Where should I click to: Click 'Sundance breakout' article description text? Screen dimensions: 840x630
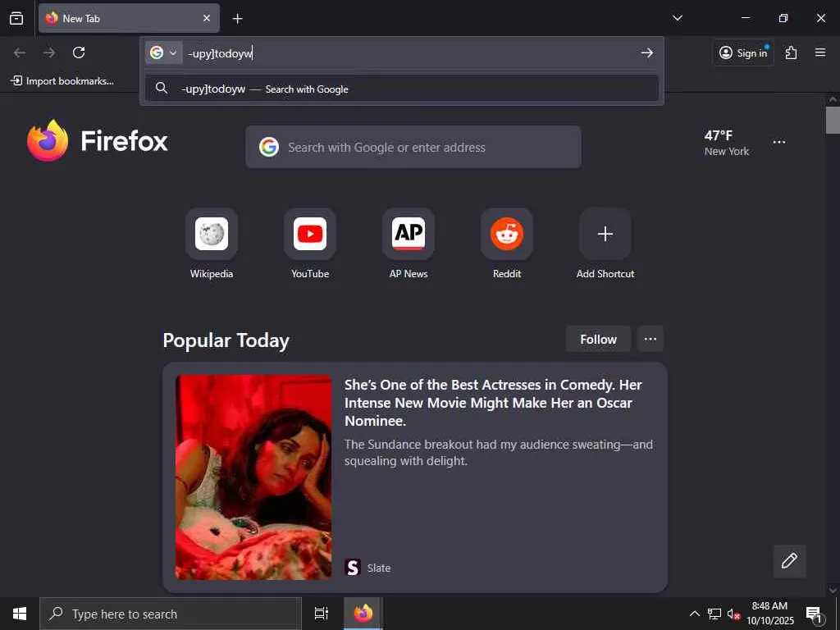pyautogui.click(x=498, y=453)
